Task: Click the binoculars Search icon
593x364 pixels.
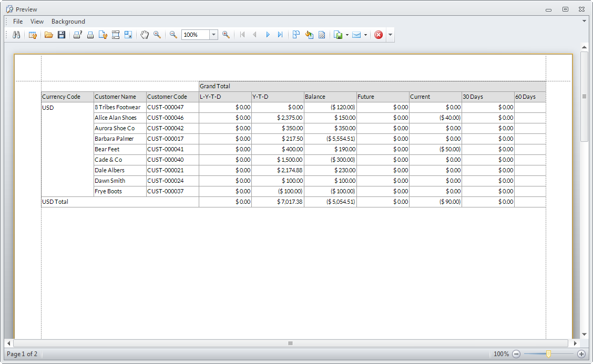Action: pos(16,35)
